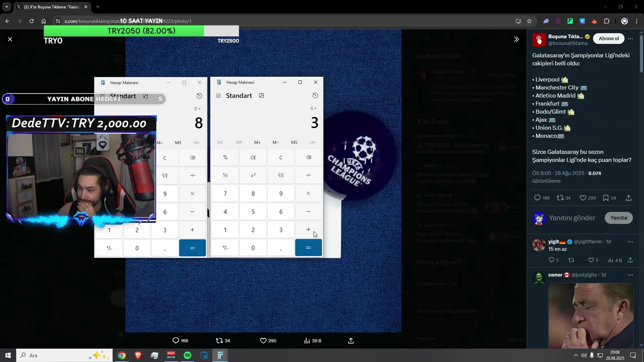The height and width of the screenshot is (362, 644).
Task: Bookmark the tweet showing 24 bookmarks
Action: point(606,198)
